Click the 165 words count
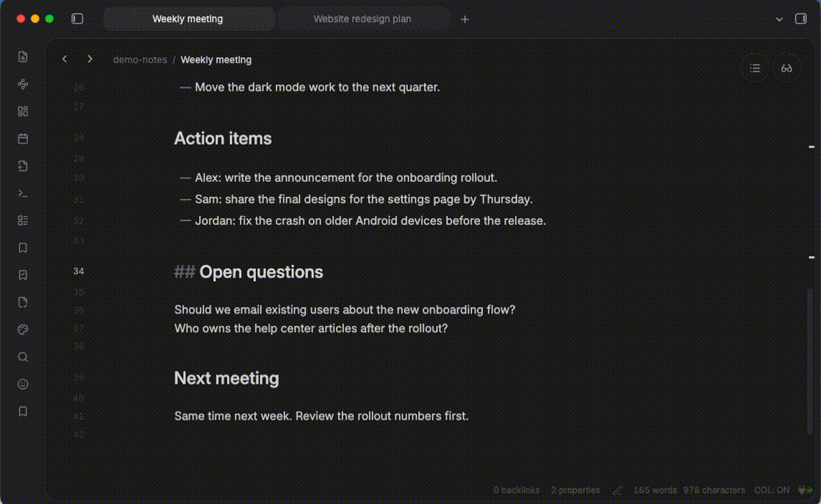This screenshot has width=821, height=504. tap(655, 490)
